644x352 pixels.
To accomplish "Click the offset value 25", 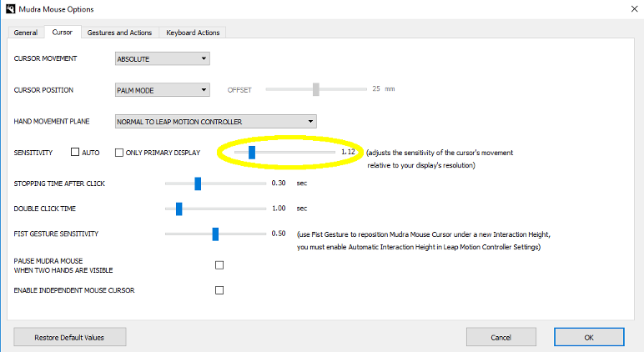I will [x=376, y=88].
